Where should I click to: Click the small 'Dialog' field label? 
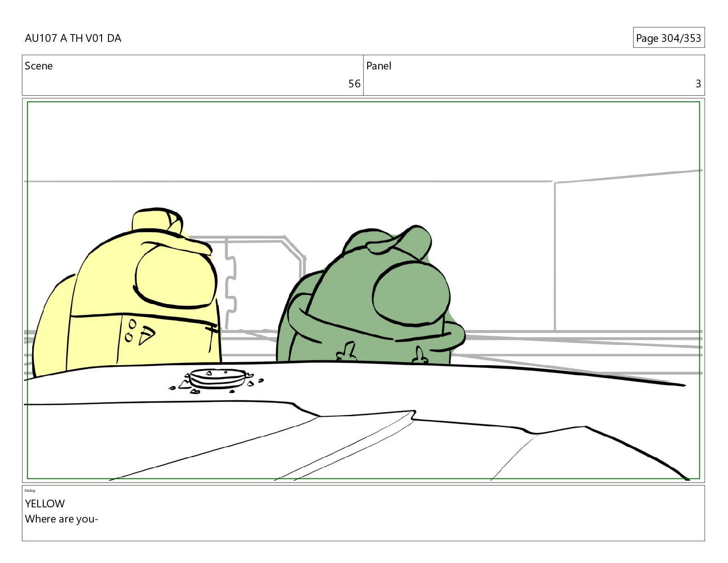[30, 491]
